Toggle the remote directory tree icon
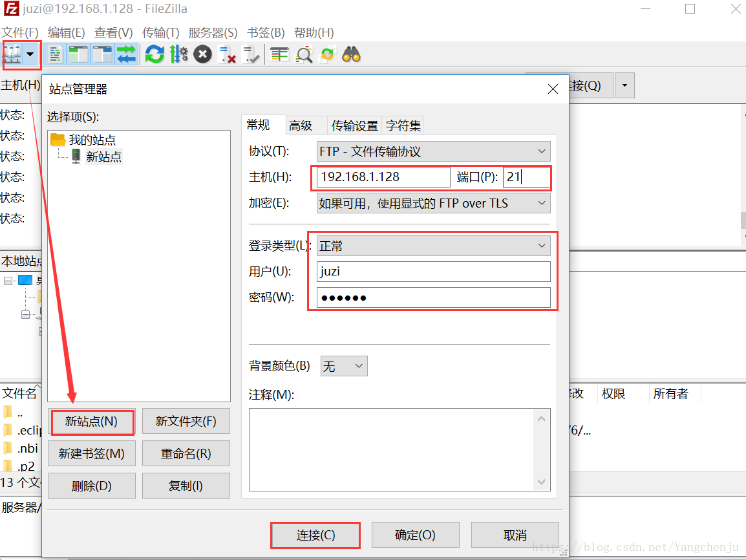746x560 pixels. click(x=103, y=54)
